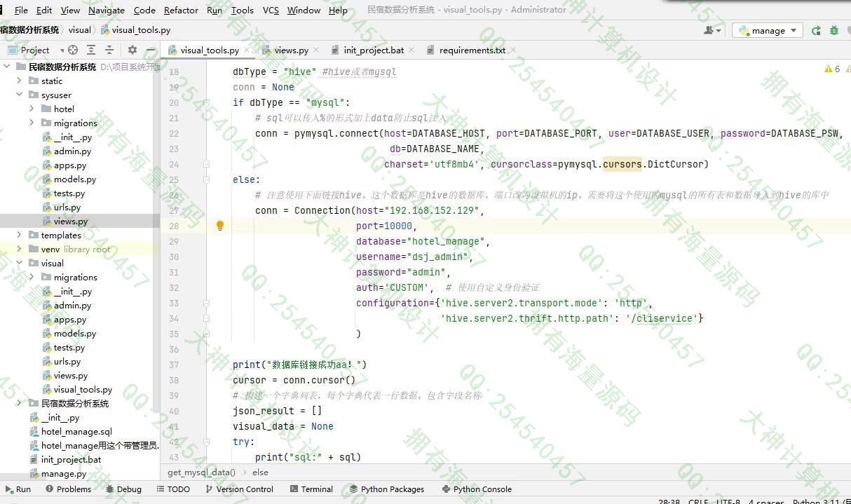Select hotel_manage.sql in the project tree
Image resolution: width=851 pixels, height=504 pixels.
pyautogui.click(x=76, y=431)
